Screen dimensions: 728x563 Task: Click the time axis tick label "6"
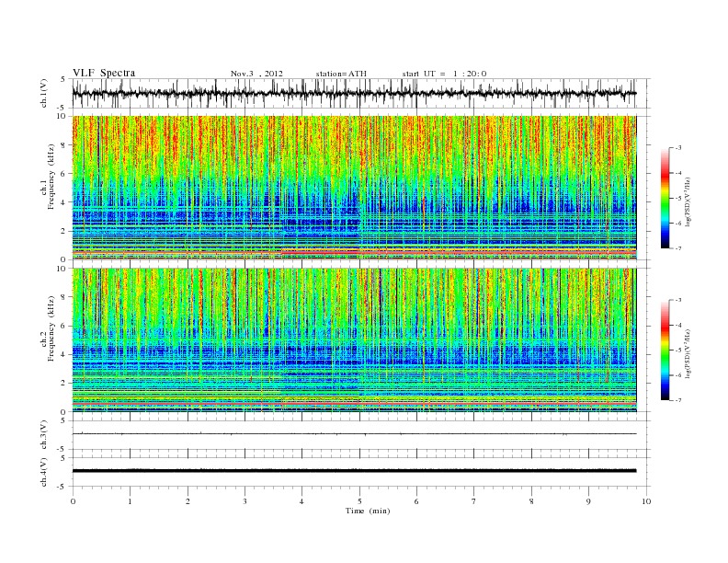pyautogui.click(x=416, y=501)
